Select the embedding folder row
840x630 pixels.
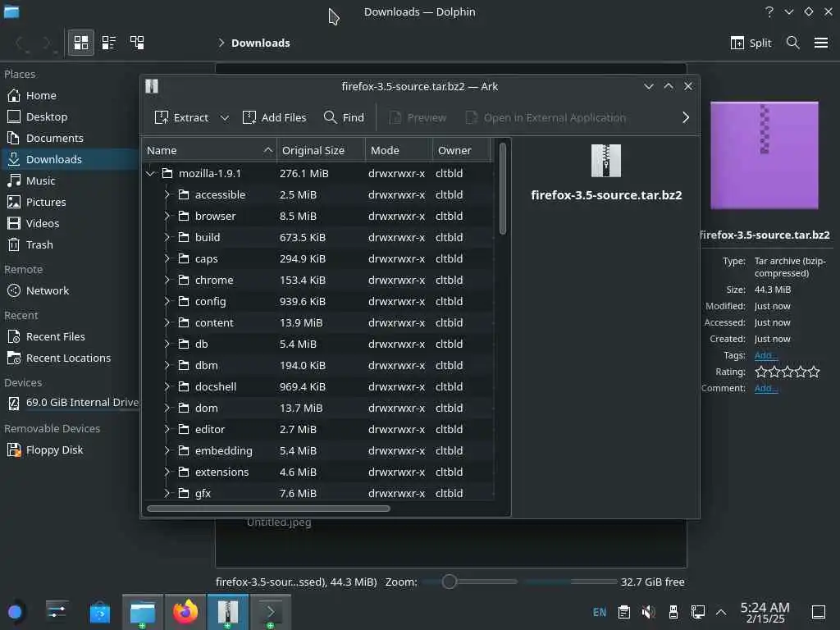[319, 451]
